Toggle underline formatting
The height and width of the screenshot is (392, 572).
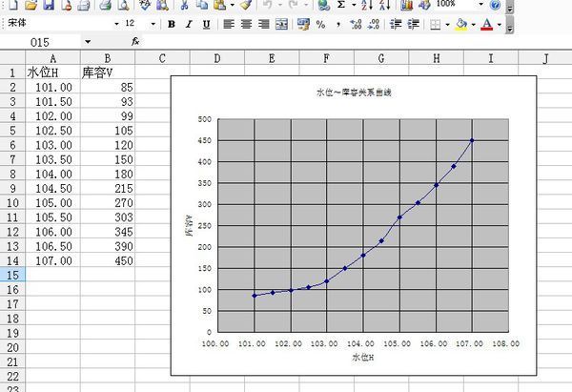point(206,25)
